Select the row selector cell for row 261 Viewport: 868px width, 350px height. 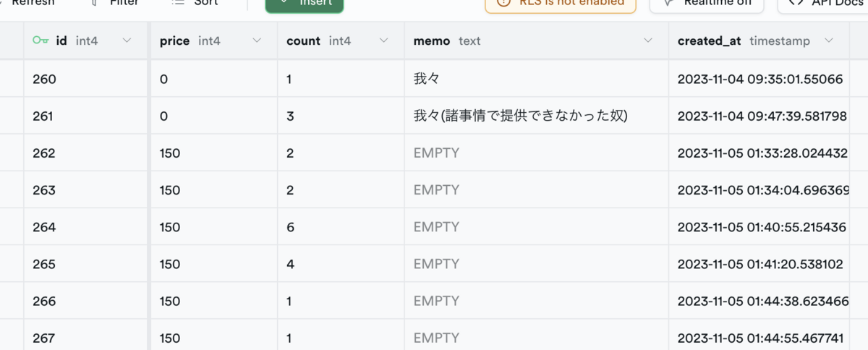pyautogui.click(x=12, y=116)
